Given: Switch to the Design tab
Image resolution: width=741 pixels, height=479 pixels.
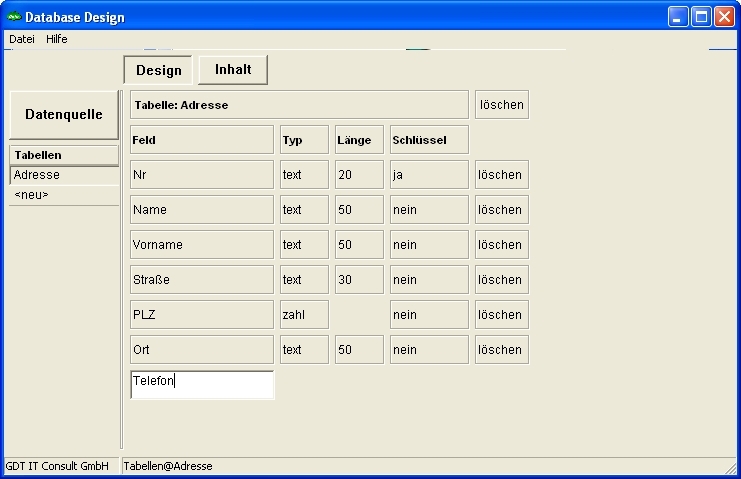Looking at the screenshot, I should coord(158,70).
